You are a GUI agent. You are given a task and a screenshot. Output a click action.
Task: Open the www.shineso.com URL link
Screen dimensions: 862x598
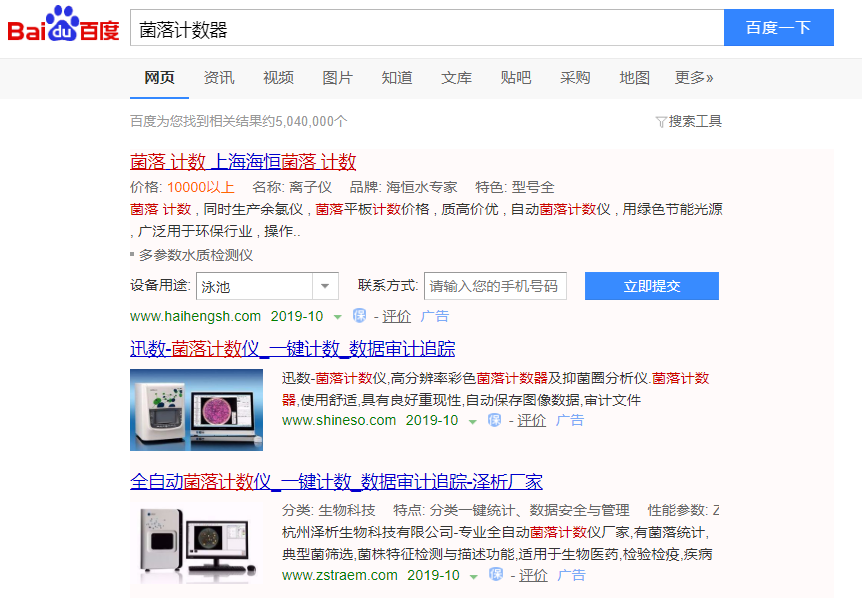pyautogui.click(x=339, y=420)
